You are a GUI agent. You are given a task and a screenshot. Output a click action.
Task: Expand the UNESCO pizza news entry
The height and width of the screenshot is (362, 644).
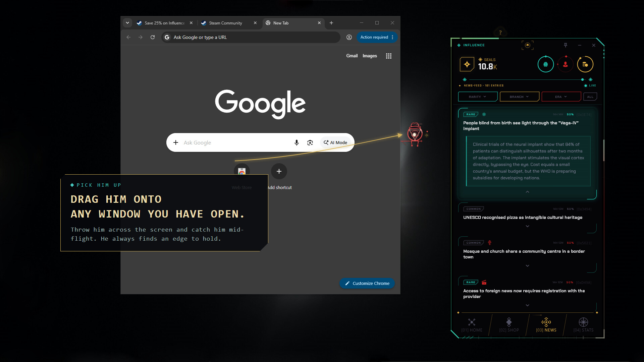527,226
